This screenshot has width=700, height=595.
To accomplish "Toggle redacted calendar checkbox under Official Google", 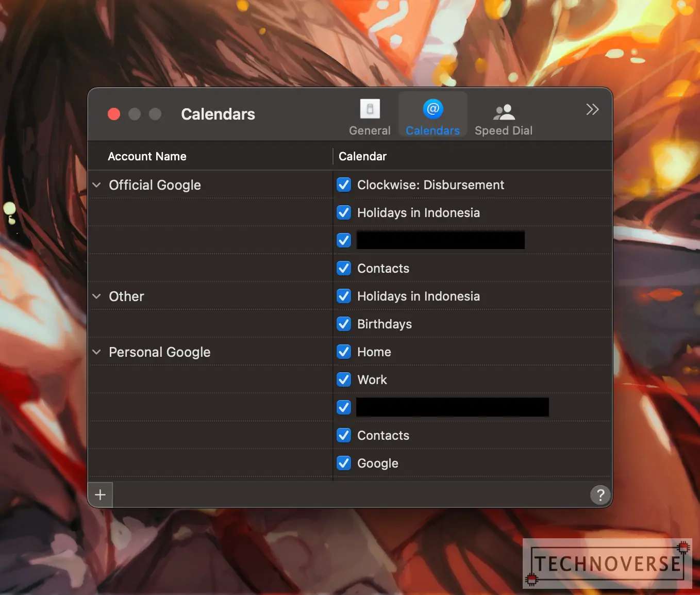I will pos(344,240).
